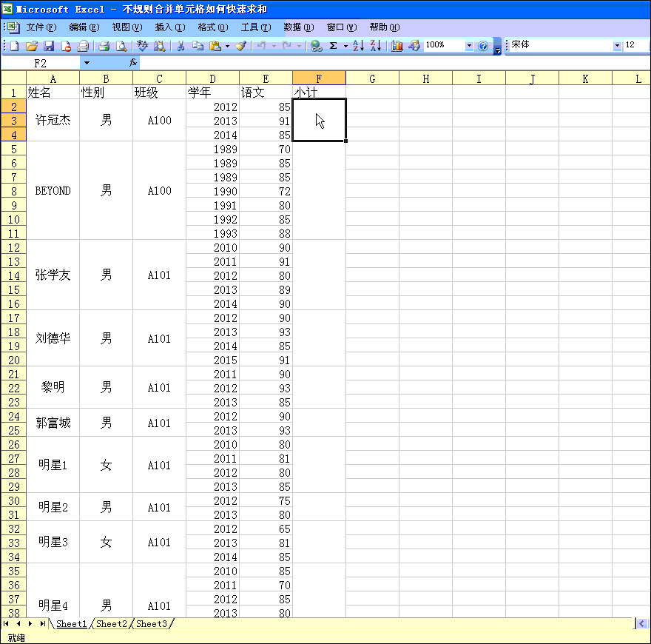Click the Open file folder icon
Image resolution: width=651 pixels, height=644 pixels.
[31, 46]
